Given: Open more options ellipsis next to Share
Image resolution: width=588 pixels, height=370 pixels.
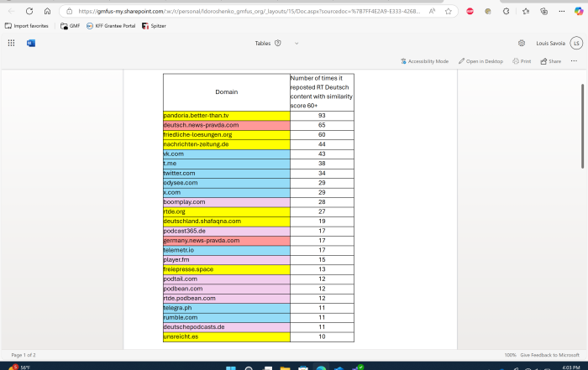Looking at the screenshot, I should pyautogui.click(x=574, y=61).
